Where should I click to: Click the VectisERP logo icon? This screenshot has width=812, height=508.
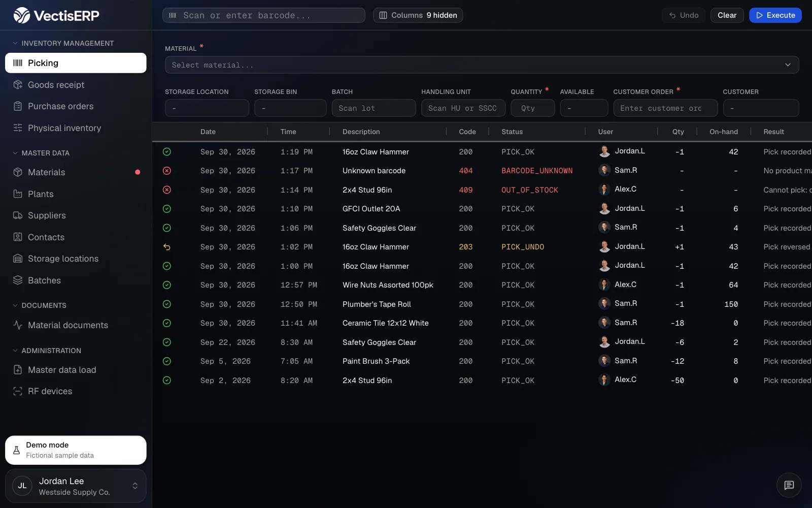(22, 16)
